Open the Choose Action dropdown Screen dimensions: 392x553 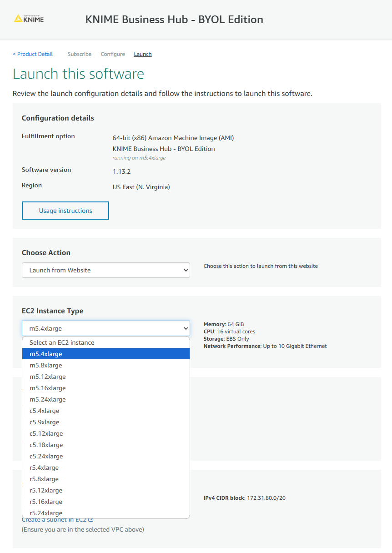106,270
